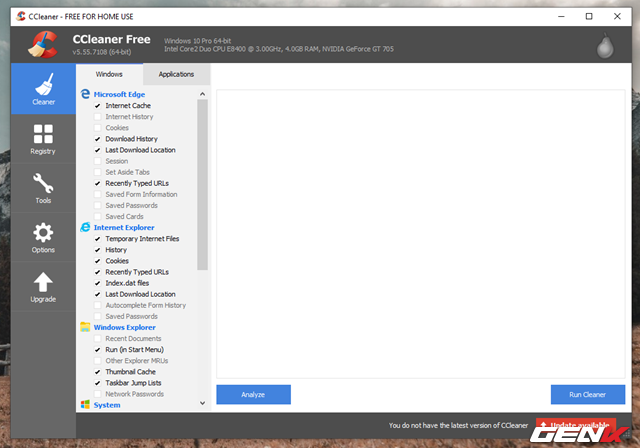Click the Internet Explorer History label

point(116,250)
